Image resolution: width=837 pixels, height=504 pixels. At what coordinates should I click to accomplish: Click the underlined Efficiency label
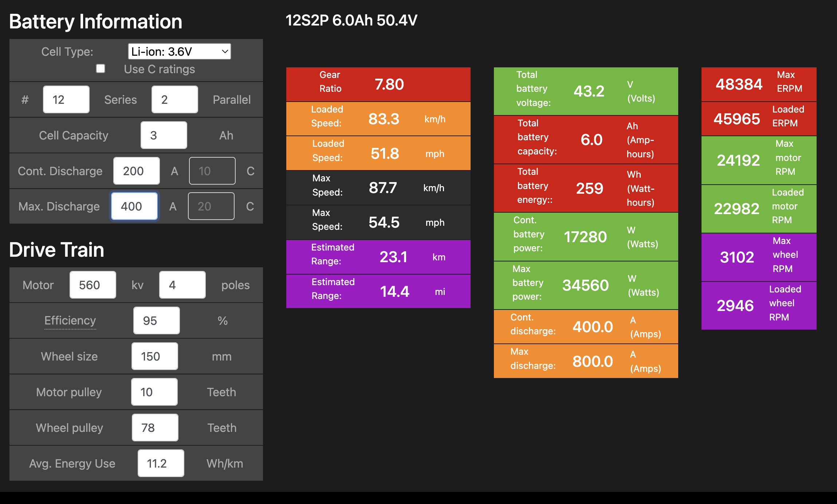[70, 320]
